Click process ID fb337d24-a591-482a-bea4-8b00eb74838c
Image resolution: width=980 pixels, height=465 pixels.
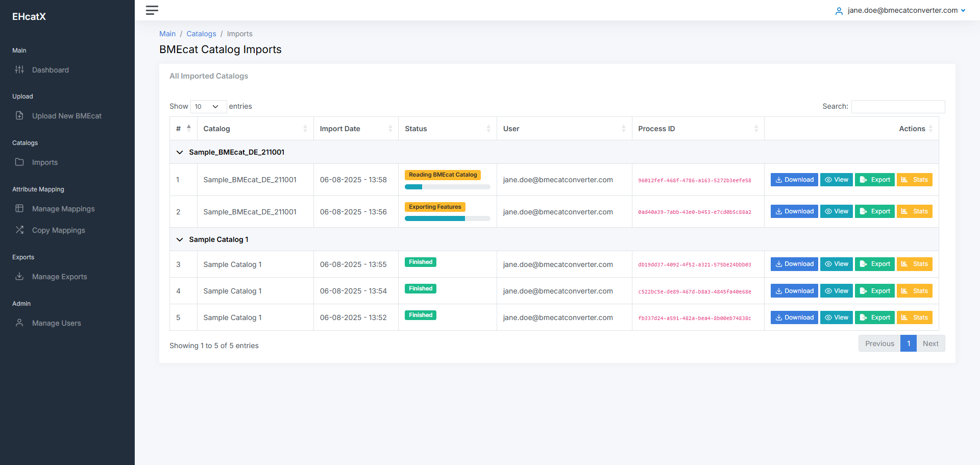pyautogui.click(x=695, y=318)
